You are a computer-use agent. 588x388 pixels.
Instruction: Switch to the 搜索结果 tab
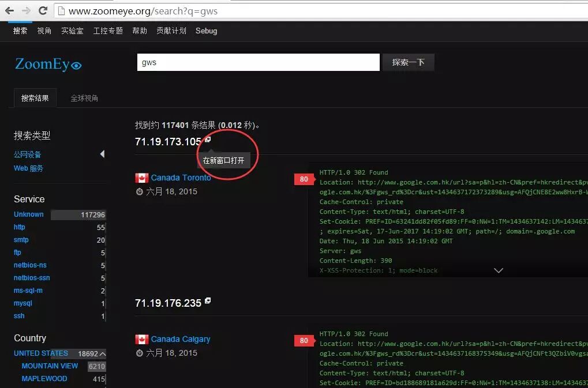click(35, 98)
